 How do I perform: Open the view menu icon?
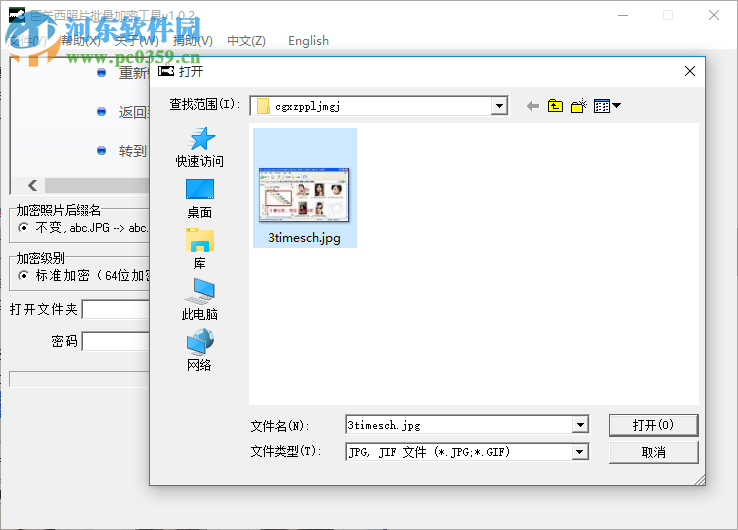point(607,106)
